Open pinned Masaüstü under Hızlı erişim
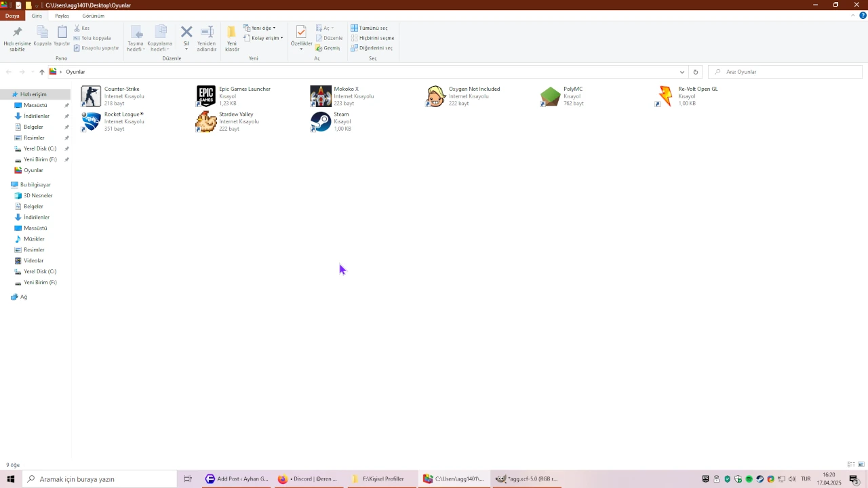Image resolution: width=868 pixels, height=488 pixels. coord(35,105)
